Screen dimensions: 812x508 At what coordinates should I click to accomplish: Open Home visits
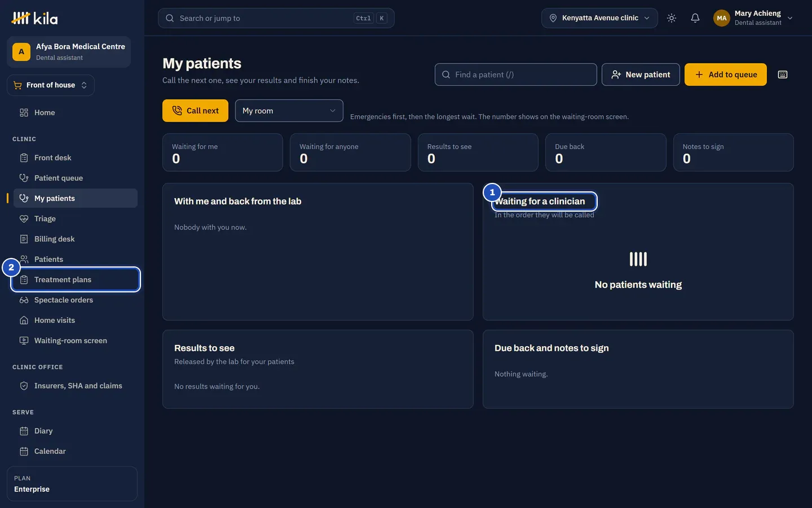coord(76,320)
